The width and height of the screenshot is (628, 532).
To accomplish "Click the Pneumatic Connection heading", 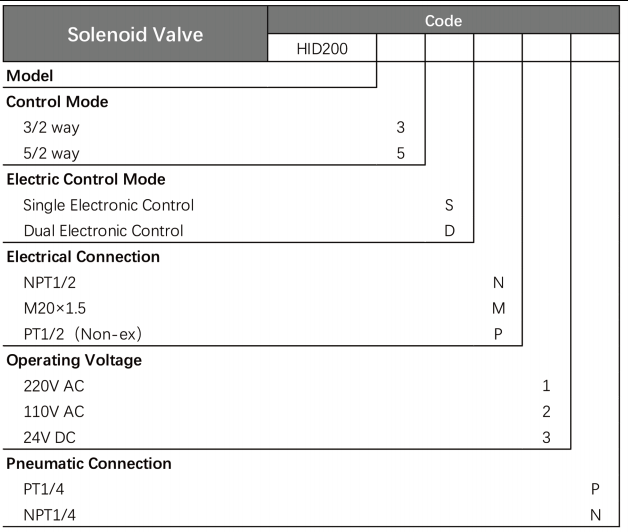I will coord(89,463).
